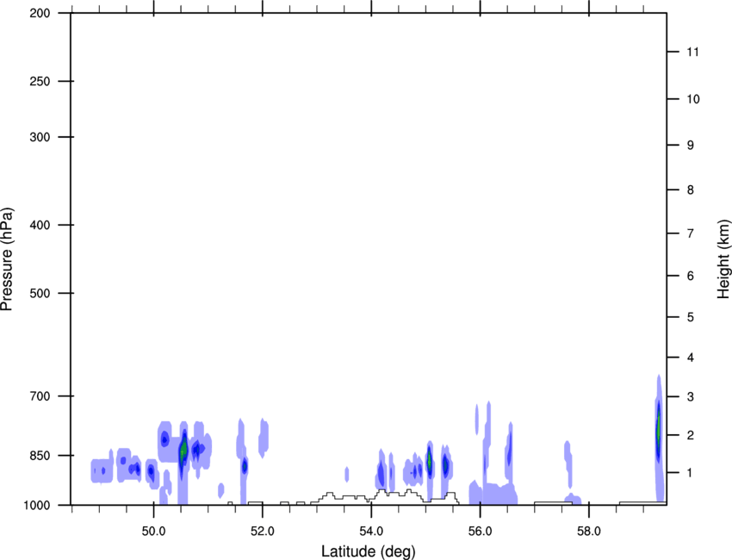
Task: Click the 11 km height label
Action: click(692, 52)
